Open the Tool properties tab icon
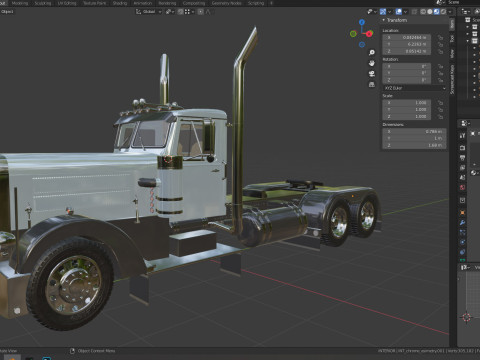This screenshot has width=480, height=360. tap(462, 136)
